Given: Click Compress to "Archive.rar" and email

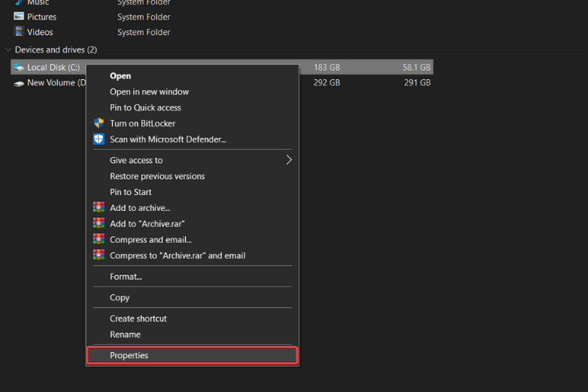Looking at the screenshot, I should tap(177, 256).
